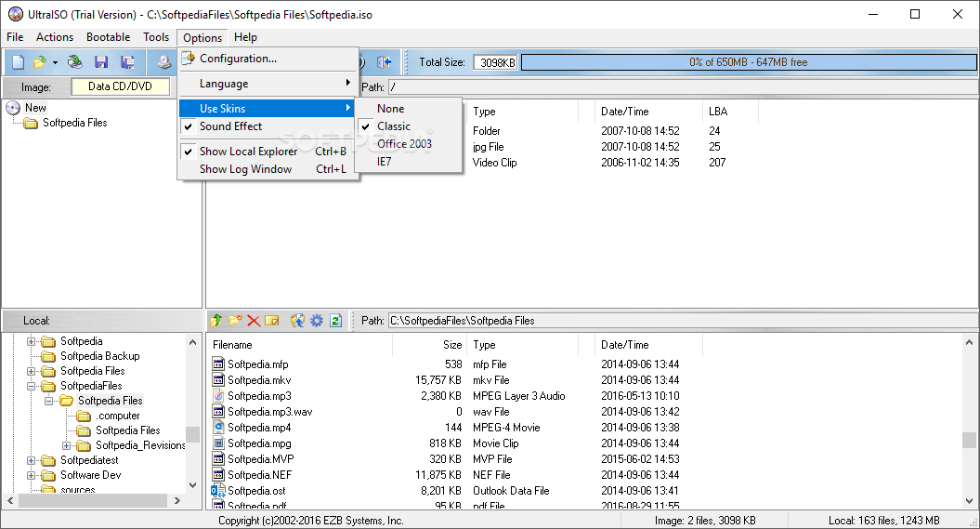Click the Softpedia Backup folder icon

click(x=48, y=356)
